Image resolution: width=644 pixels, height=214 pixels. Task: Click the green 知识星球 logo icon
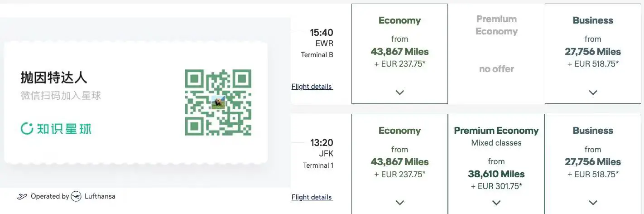27,129
